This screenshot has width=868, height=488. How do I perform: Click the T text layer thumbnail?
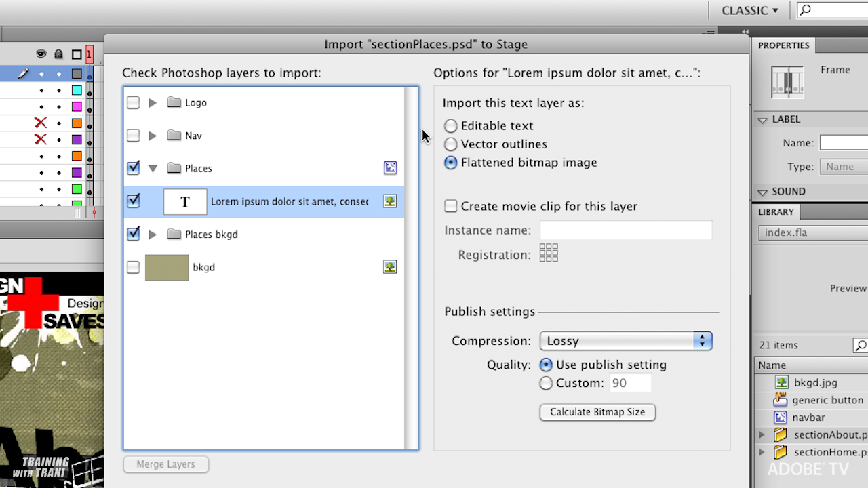pos(184,201)
